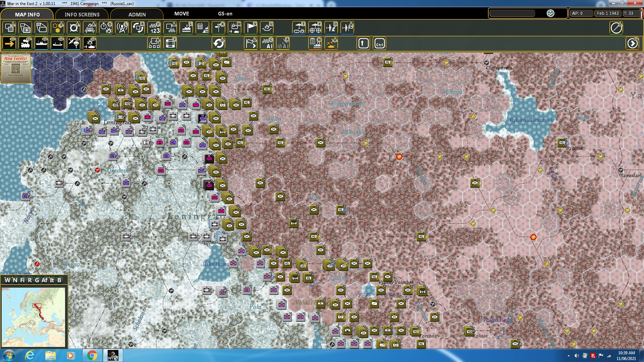Toggle the weather overlay icon
Viewport: 644px width, 362px height.
(x=235, y=28)
